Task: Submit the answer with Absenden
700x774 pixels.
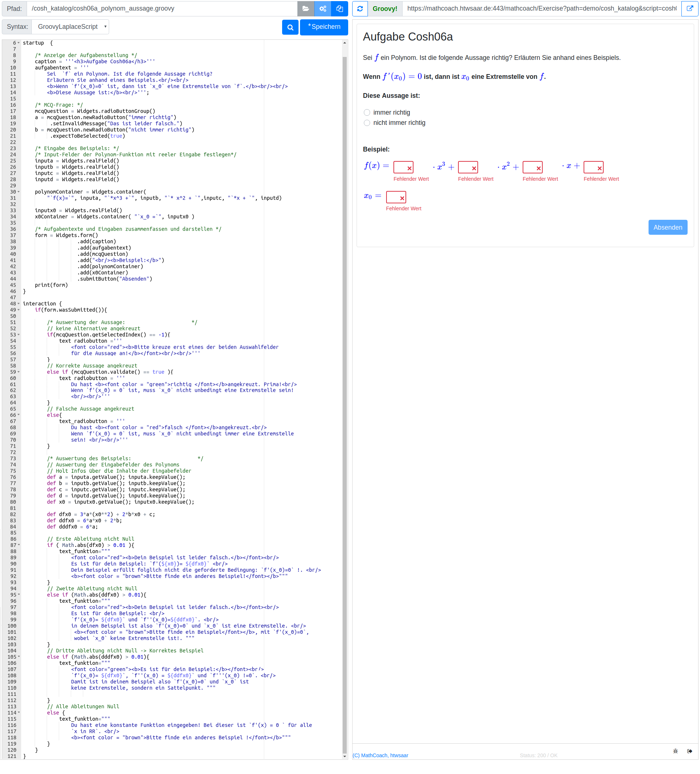Action: click(x=668, y=227)
